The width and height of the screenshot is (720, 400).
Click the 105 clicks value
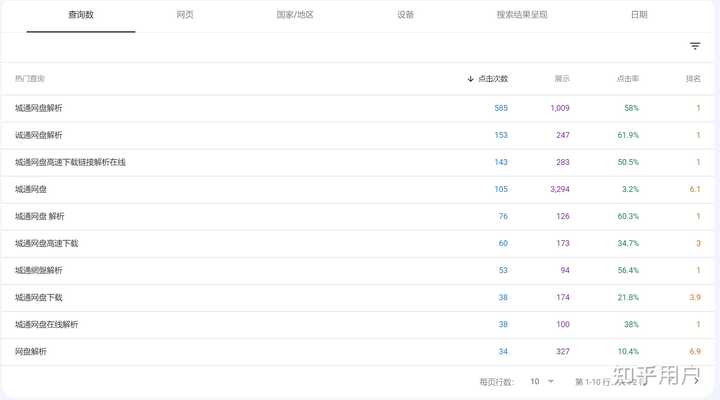tap(501, 189)
